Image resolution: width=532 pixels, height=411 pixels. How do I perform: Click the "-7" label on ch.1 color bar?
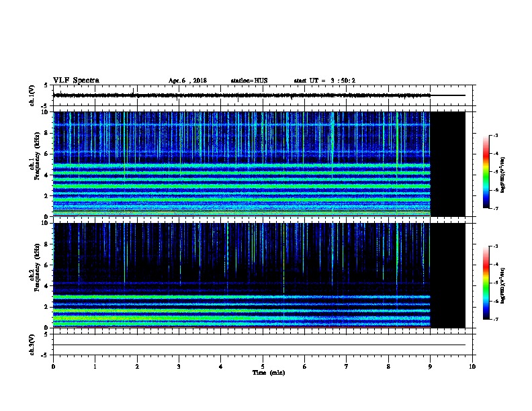coord(495,208)
